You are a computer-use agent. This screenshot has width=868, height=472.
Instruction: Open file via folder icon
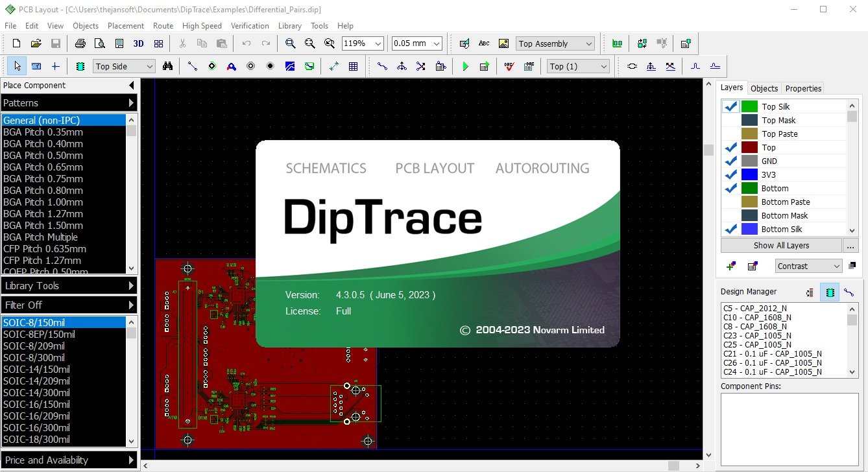coord(36,43)
